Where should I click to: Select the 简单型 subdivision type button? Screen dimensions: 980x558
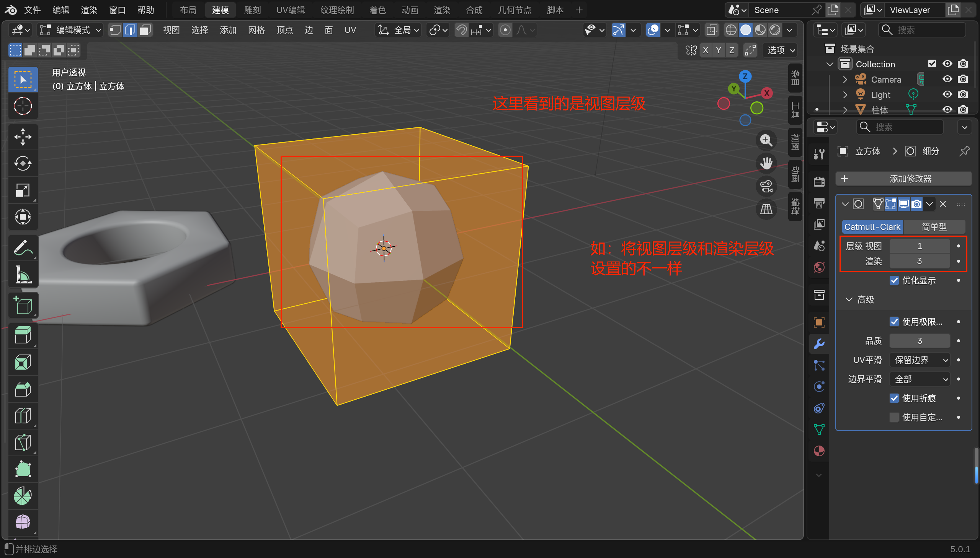(934, 227)
